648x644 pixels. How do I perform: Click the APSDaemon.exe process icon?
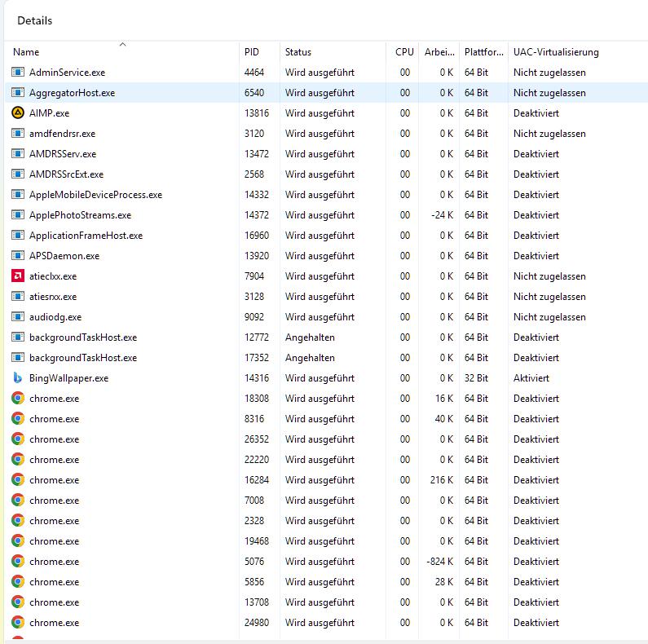(18, 255)
